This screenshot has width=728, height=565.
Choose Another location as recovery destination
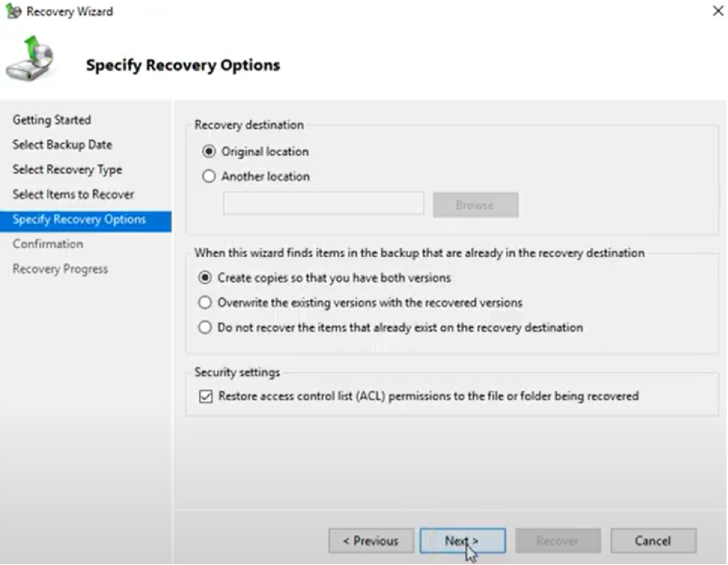coord(209,177)
